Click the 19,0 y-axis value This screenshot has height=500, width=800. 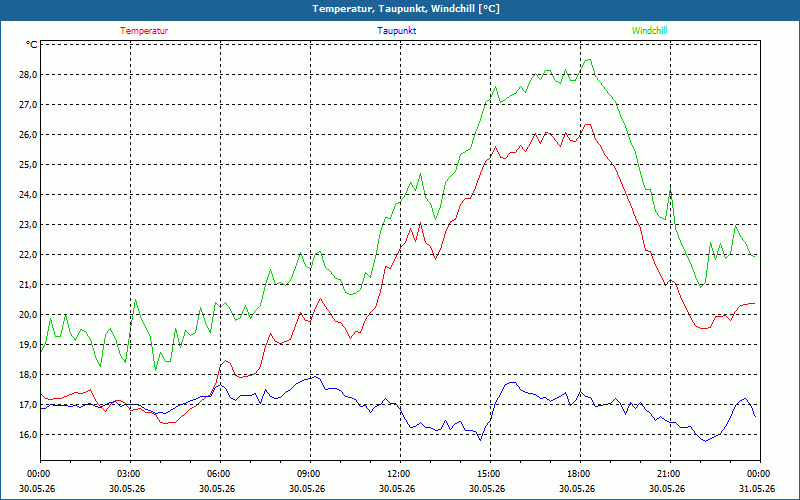(29, 345)
